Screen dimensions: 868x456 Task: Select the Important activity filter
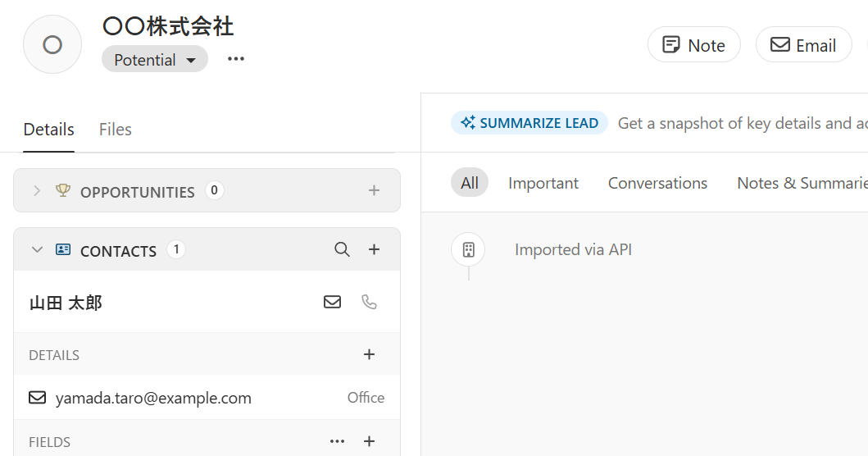tap(543, 183)
